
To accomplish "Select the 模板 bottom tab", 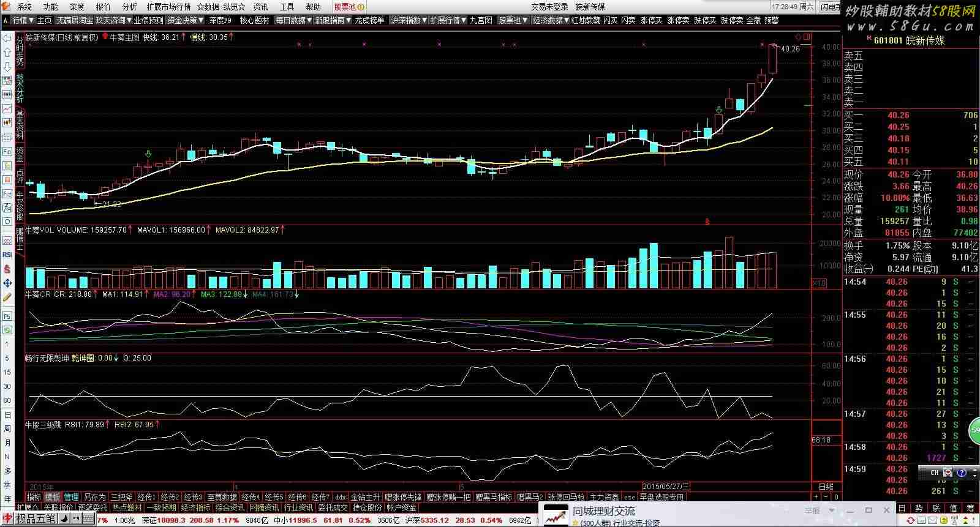I will pyautogui.click(x=53, y=497).
